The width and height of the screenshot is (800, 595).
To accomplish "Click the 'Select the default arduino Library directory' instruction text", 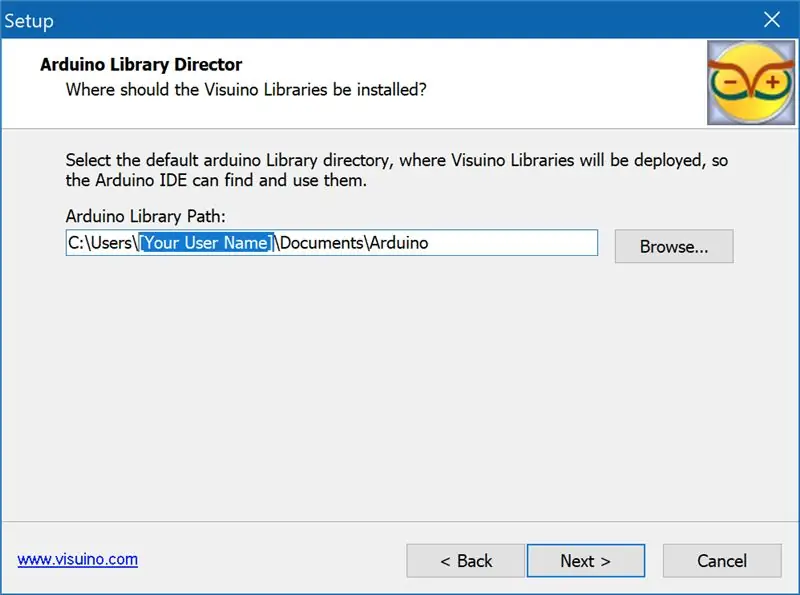I will click(396, 170).
